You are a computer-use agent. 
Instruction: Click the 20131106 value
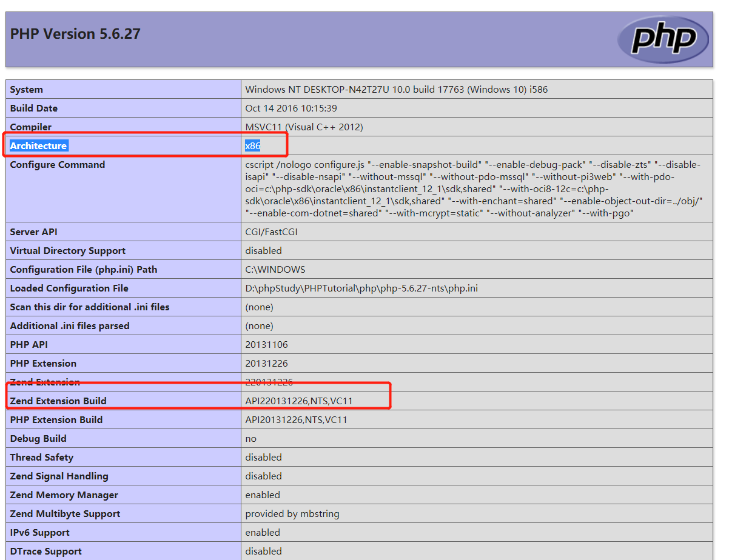point(267,345)
